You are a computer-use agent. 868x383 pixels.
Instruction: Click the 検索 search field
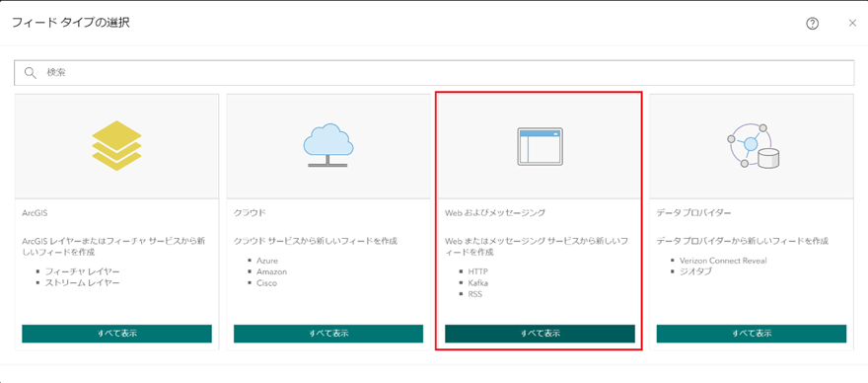434,73
